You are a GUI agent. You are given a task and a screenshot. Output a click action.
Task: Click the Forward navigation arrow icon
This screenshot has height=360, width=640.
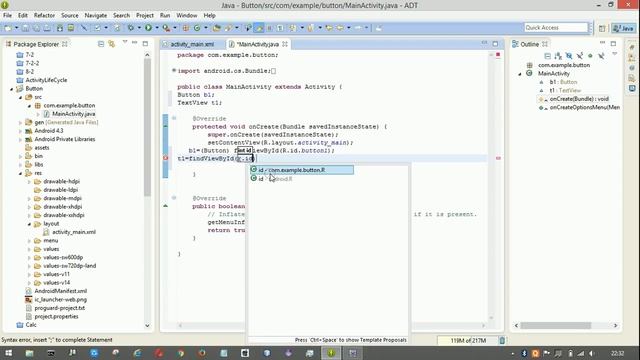pos(358,28)
